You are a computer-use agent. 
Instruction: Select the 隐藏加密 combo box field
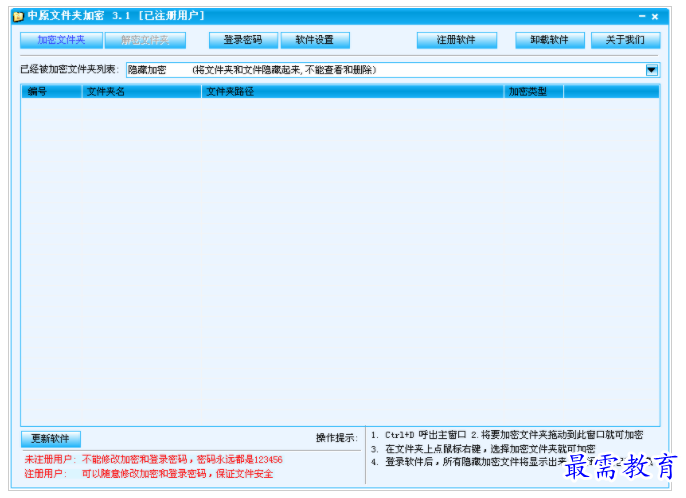tap(393, 70)
